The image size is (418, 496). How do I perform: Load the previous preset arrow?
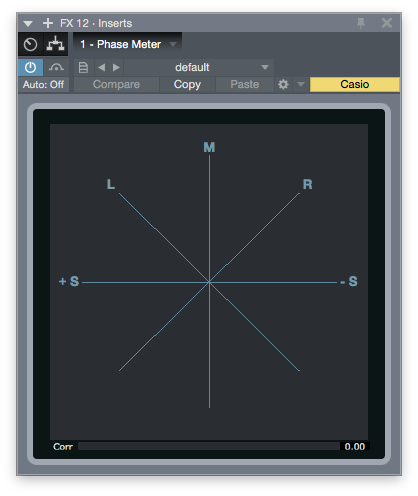pyautogui.click(x=101, y=68)
